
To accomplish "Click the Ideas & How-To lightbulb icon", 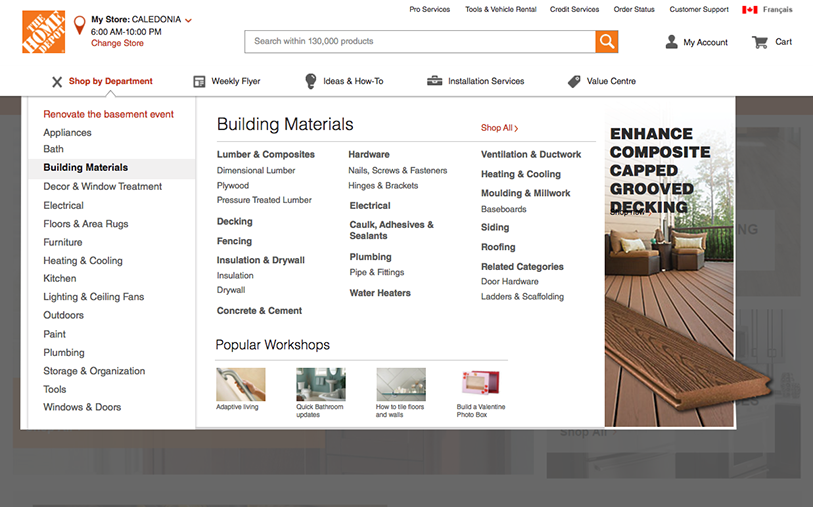I will click(310, 81).
